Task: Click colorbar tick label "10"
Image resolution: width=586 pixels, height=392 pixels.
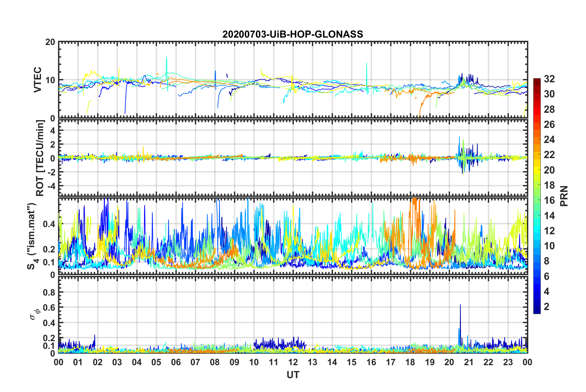Action: [x=549, y=246]
